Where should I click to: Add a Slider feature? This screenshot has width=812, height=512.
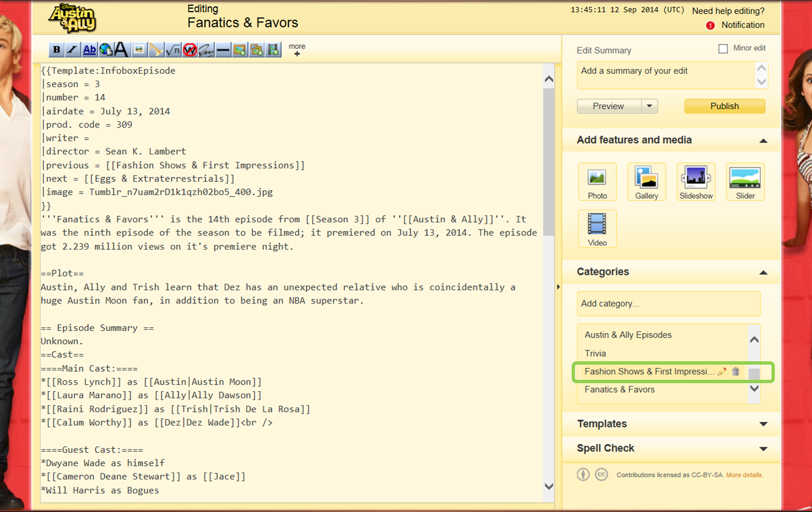click(745, 182)
